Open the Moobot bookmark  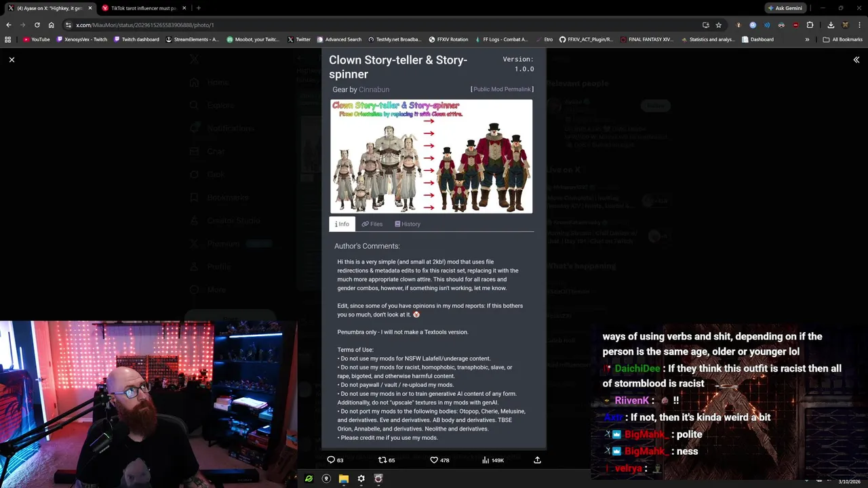[253, 39]
